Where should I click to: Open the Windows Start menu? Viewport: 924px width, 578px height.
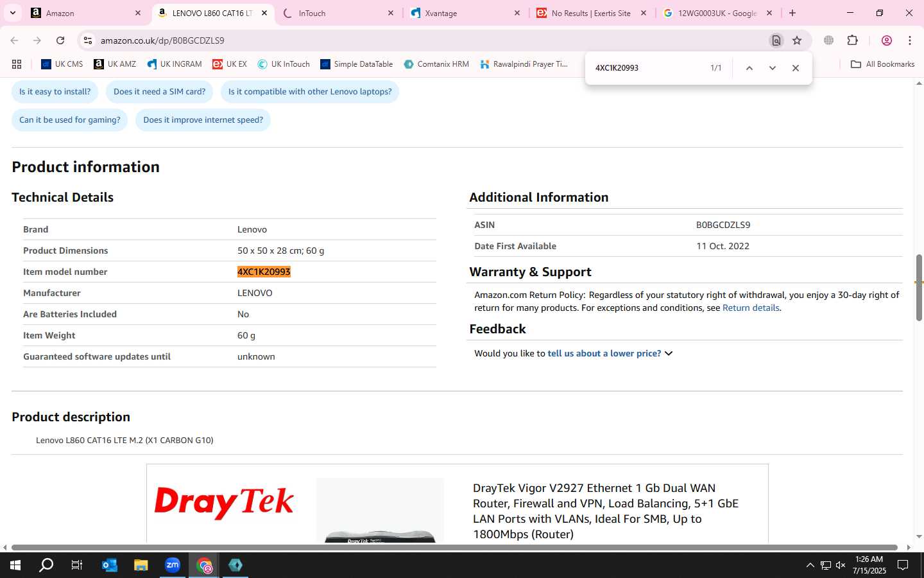click(15, 565)
